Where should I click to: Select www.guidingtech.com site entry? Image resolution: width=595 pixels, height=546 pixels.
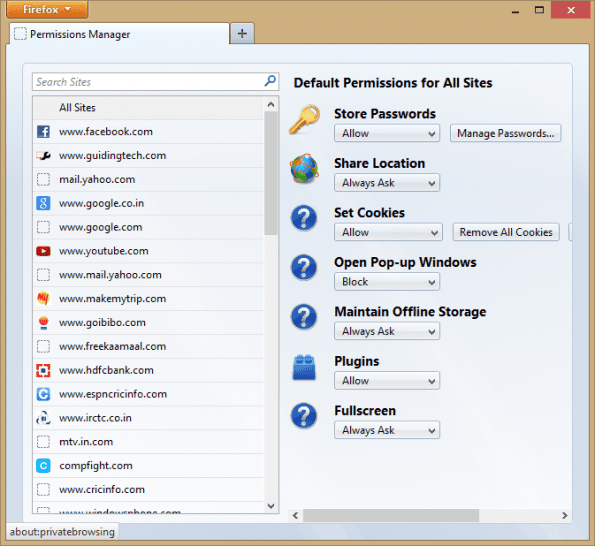(148, 156)
